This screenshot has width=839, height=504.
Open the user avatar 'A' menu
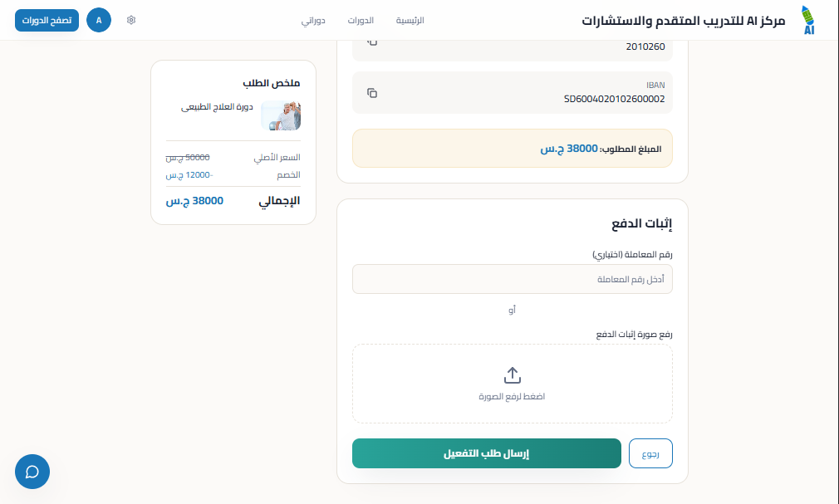(x=99, y=20)
